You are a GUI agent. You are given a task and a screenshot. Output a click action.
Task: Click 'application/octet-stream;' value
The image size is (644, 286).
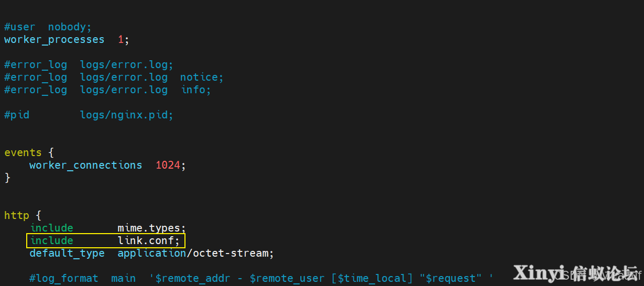195,254
